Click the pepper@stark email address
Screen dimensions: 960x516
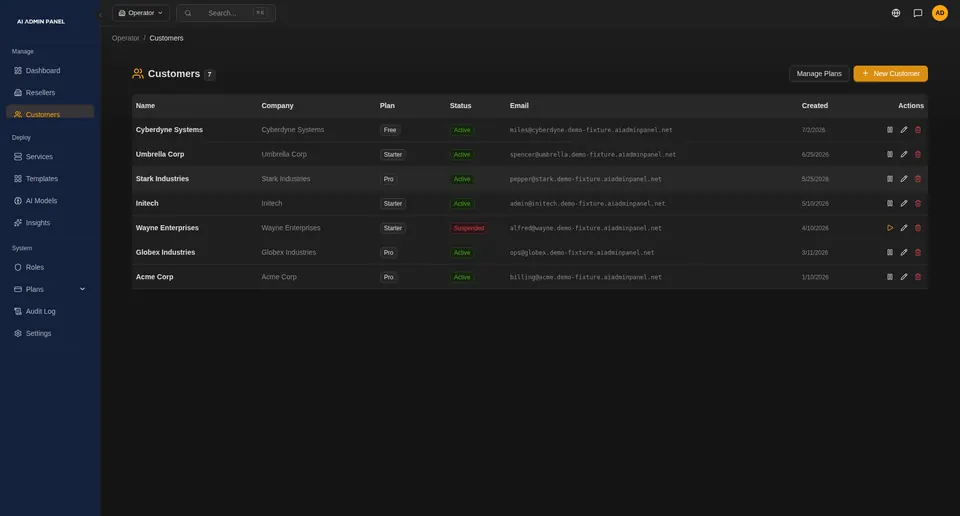click(x=585, y=179)
